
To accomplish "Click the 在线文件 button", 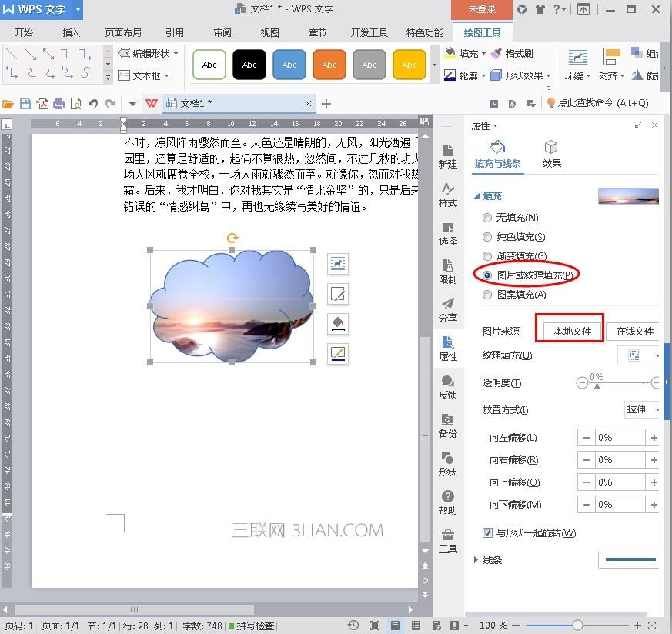I will click(x=634, y=331).
